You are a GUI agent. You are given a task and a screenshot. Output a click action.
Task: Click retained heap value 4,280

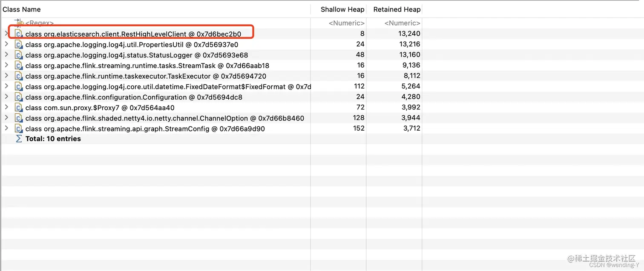(411, 97)
